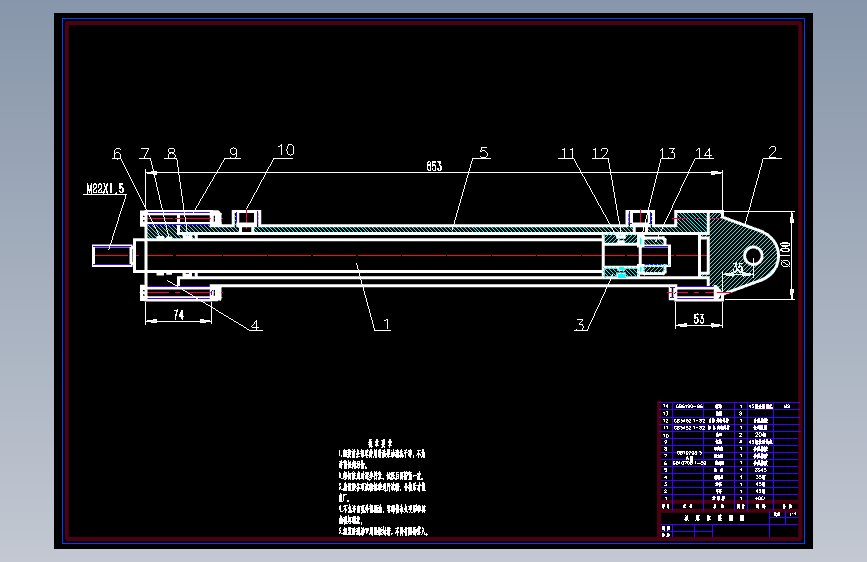The width and height of the screenshot is (867, 562).
Task: Select part callout number "7"
Action: click(x=145, y=153)
